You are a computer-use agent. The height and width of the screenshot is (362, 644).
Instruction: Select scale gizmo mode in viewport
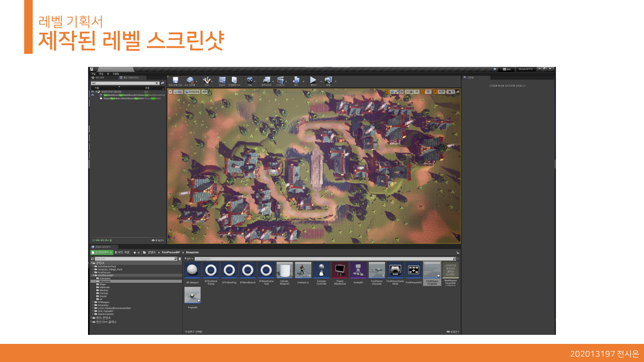click(396, 92)
